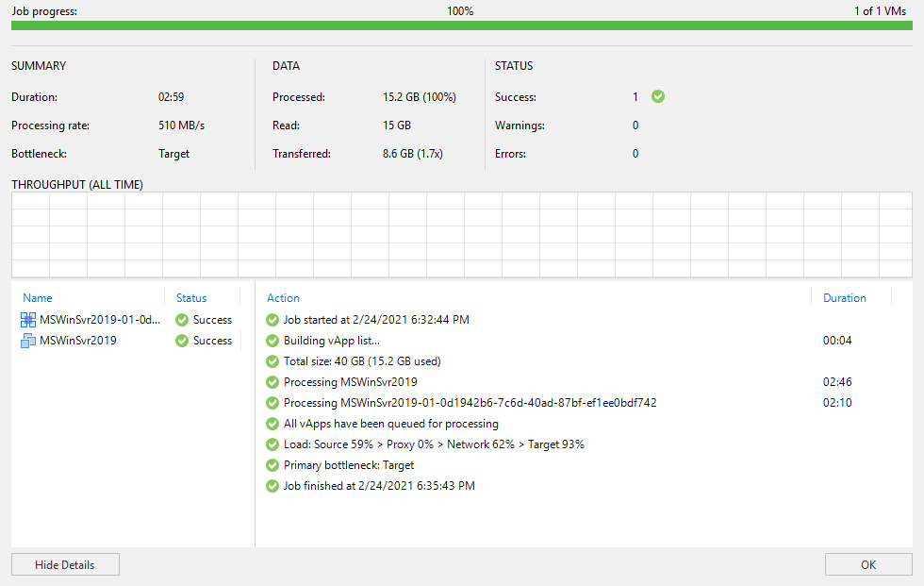Click check icon for Building vApp list
The height and width of the screenshot is (586, 924).
(272, 340)
